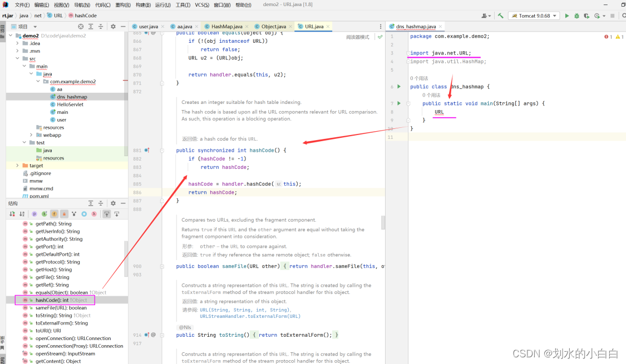Open project panel settings gear
The height and width of the screenshot is (364, 626).
coord(113,26)
